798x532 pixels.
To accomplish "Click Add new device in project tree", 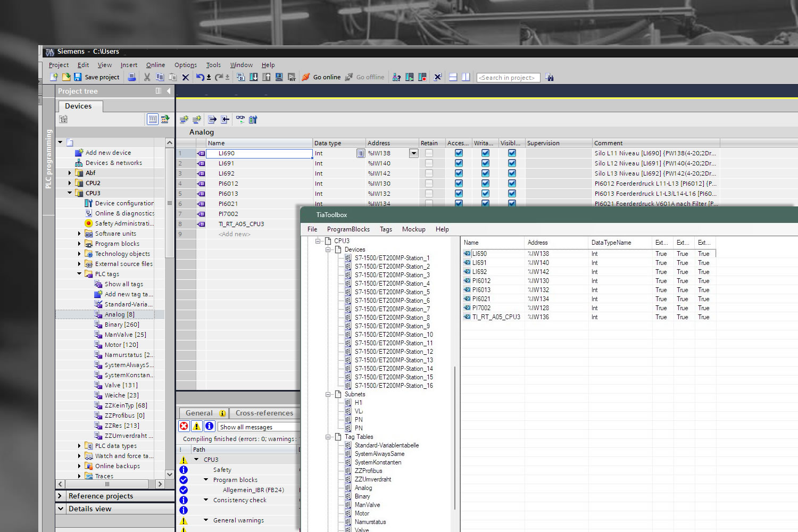I will coord(108,153).
